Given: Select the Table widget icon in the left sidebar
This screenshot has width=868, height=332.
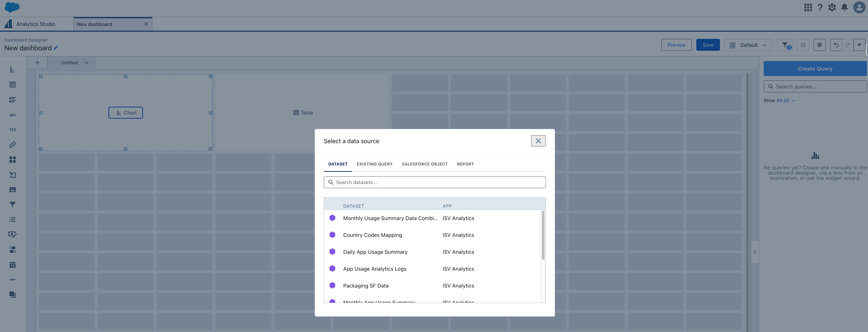Looking at the screenshot, I should click(x=12, y=85).
